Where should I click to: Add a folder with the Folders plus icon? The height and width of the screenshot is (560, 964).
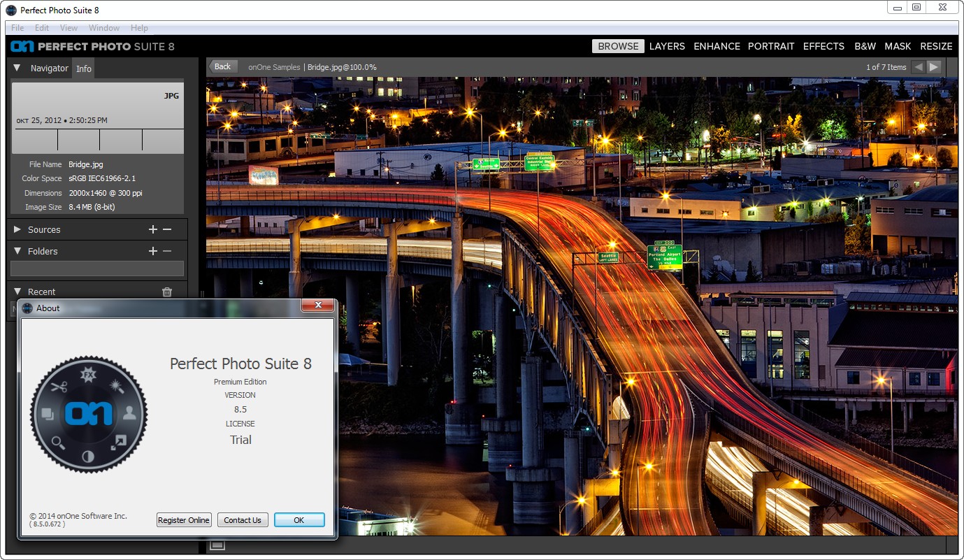pyautogui.click(x=153, y=251)
